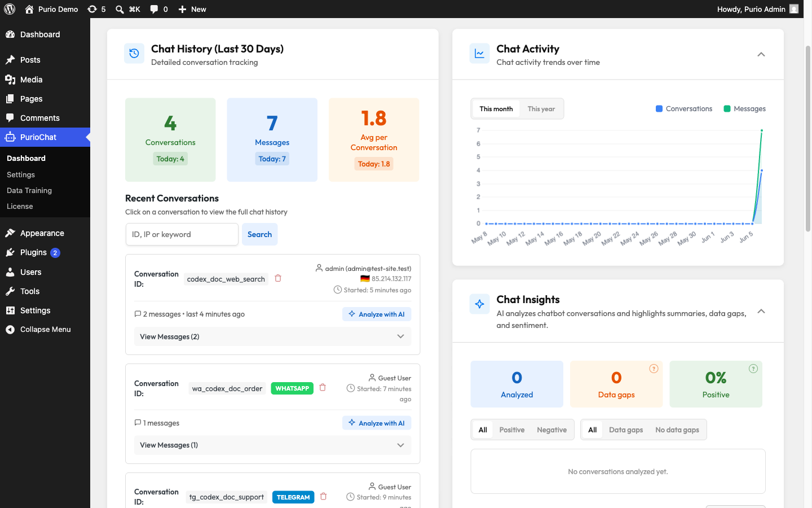812x508 pixels.
Task: Click the comments bubble in admin bar
Action: [159, 9]
